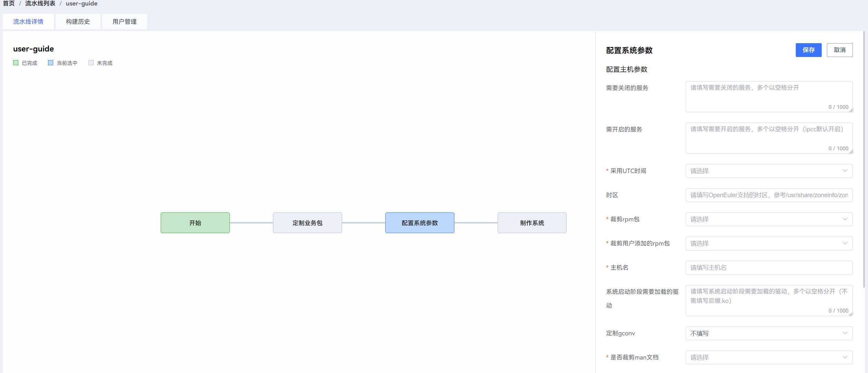
Task: Open the 定制gconv dropdown
Action: click(x=768, y=333)
